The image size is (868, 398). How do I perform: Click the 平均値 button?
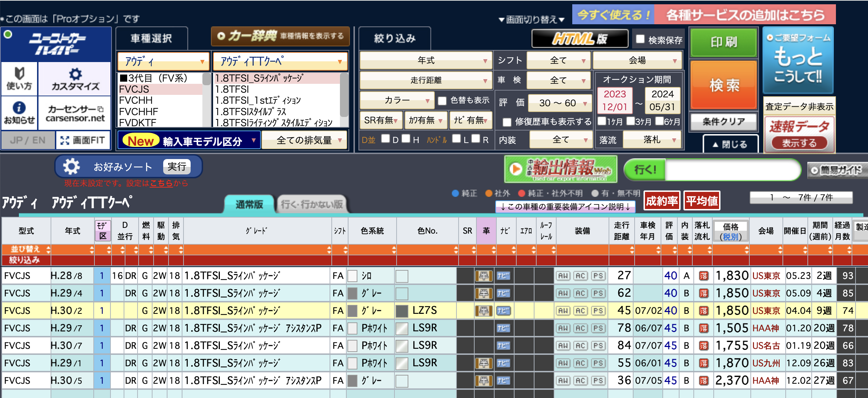(702, 201)
